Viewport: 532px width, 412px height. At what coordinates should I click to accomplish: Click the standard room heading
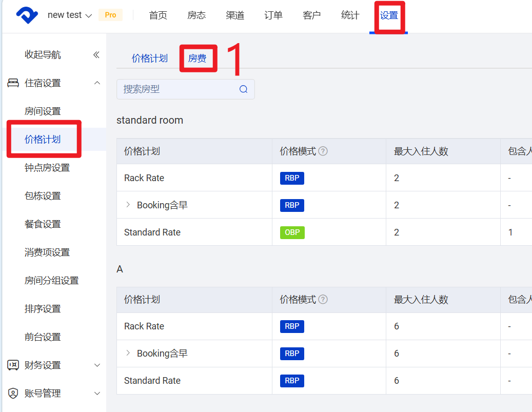click(x=150, y=120)
